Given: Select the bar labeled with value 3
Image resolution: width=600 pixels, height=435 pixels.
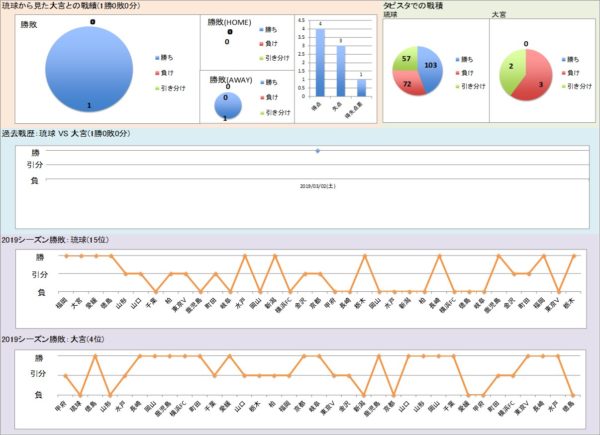Looking at the screenshot, I should click(341, 69).
